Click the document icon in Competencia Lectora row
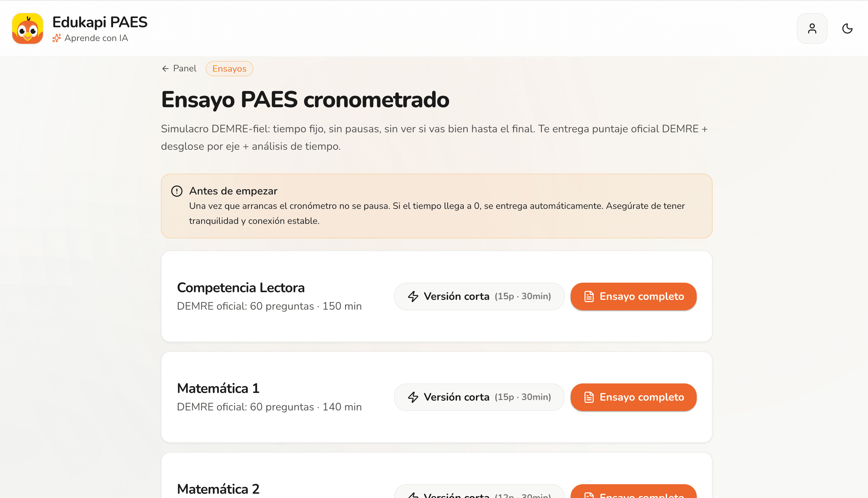868x498 pixels. (x=589, y=296)
